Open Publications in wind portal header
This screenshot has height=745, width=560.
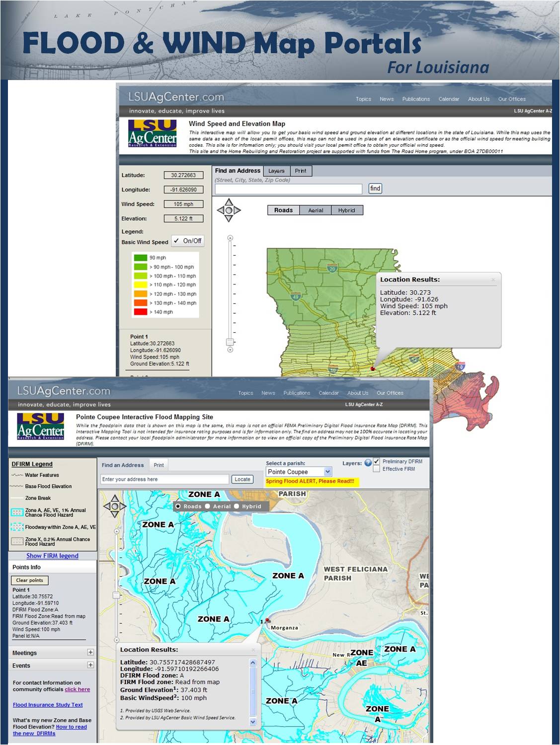[x=416, y=99]
